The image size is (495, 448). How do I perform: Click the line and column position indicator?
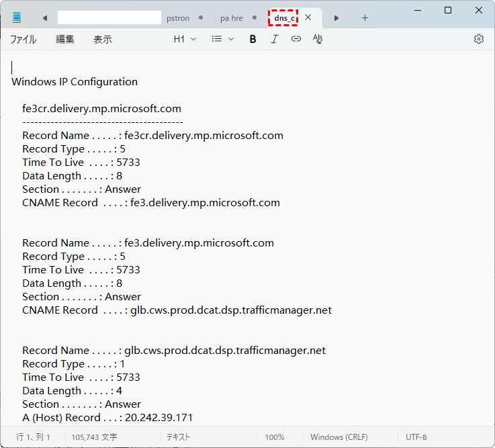click(x=33, y=437)
